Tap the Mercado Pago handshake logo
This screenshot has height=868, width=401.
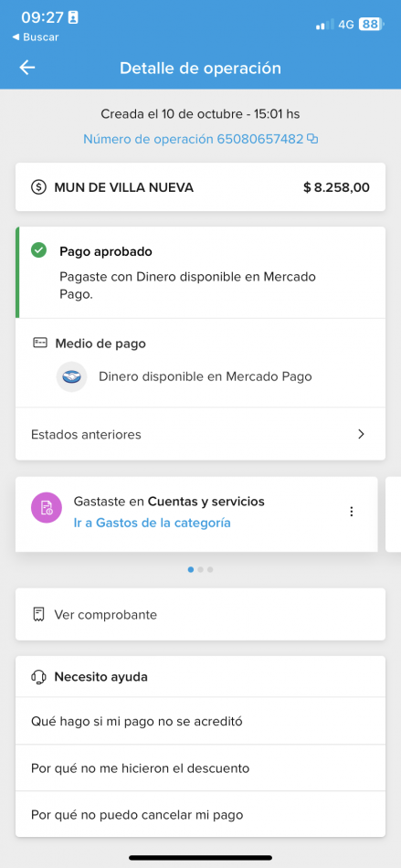point(71,377)
